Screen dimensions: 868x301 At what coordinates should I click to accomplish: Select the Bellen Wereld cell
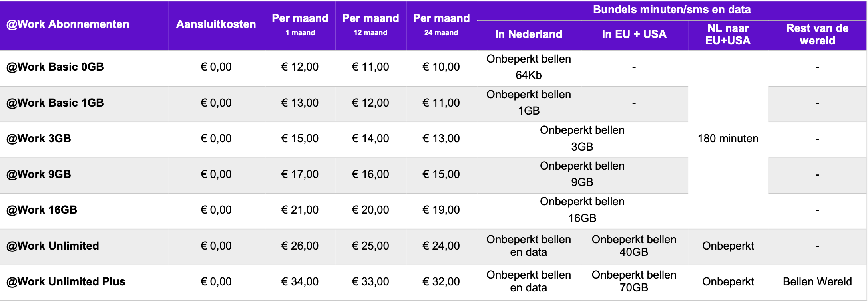(x=817, y=282)
